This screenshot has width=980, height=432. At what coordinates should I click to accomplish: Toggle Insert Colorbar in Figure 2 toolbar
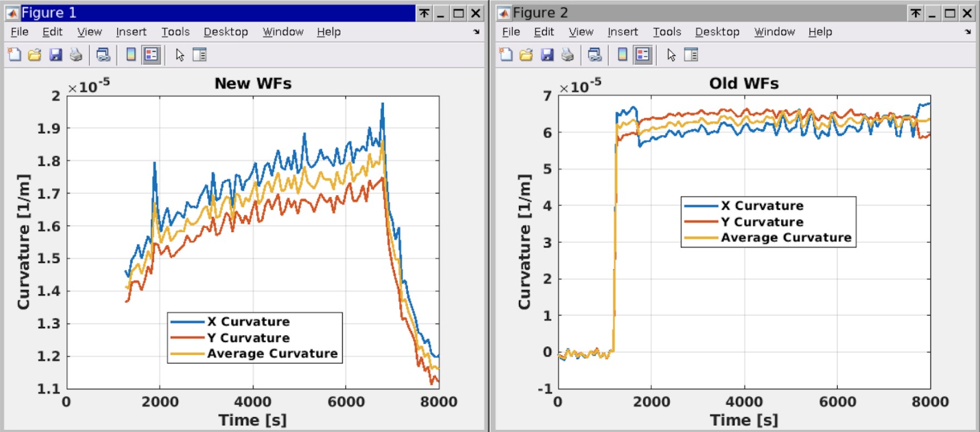click(623, 55)
